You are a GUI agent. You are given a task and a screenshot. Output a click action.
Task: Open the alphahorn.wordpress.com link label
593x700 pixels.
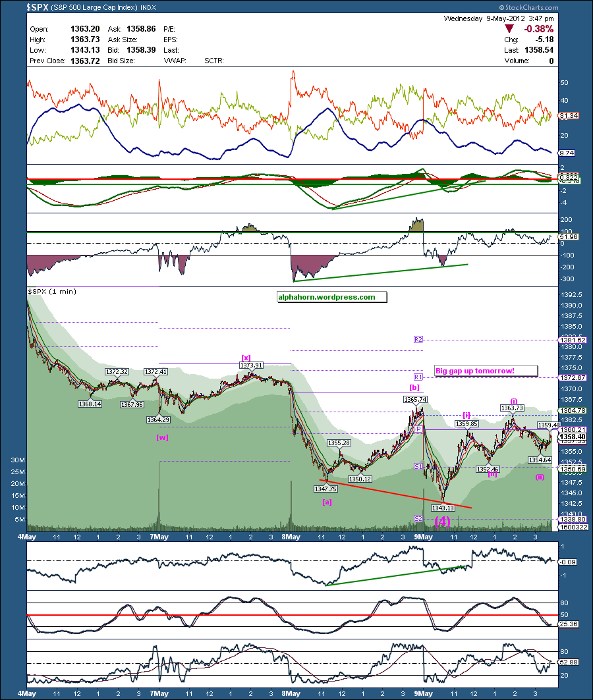327,298
